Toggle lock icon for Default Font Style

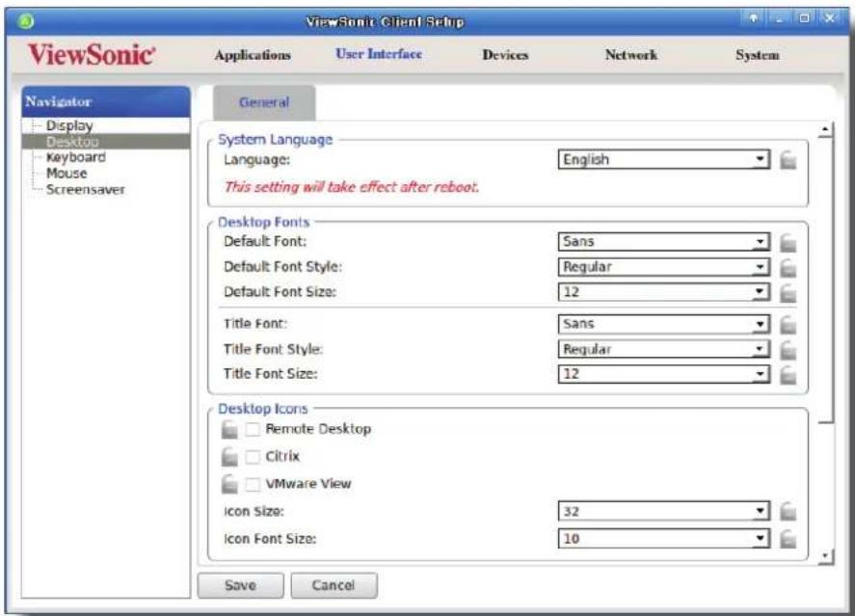(x=788, y=267)
